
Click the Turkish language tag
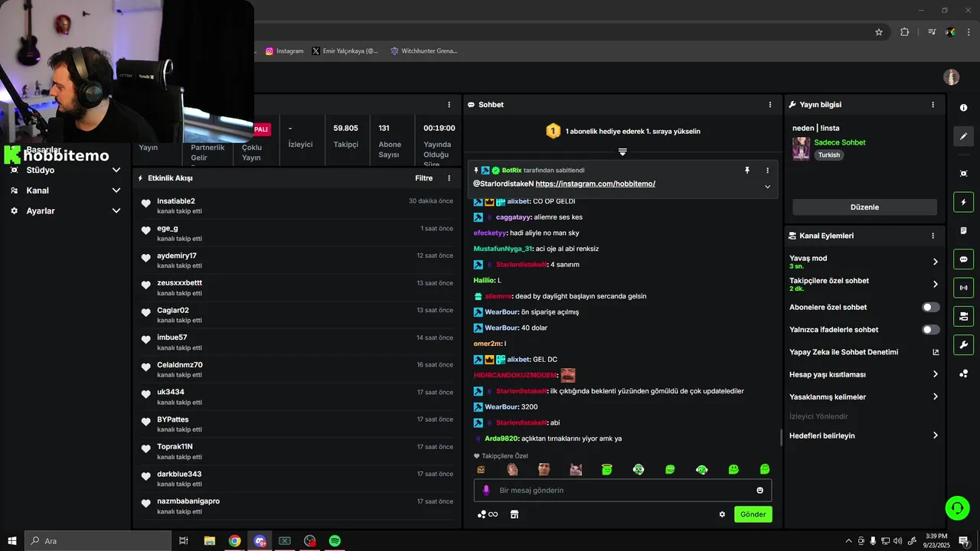pyautogui.click(x=829, y=155)
